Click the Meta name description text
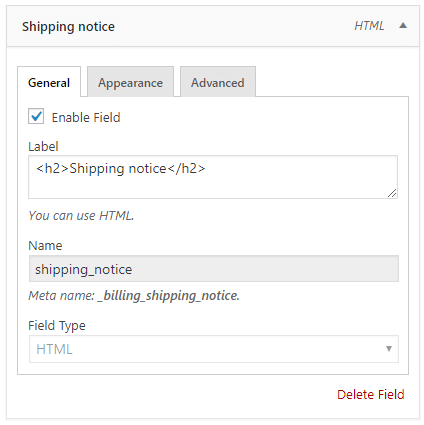 [134, 296]
